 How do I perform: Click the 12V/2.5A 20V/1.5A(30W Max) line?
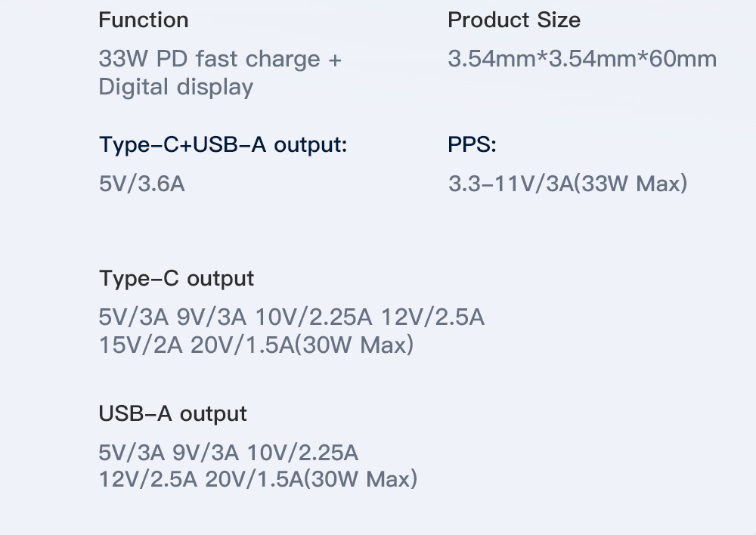click(x=258, y=479)
